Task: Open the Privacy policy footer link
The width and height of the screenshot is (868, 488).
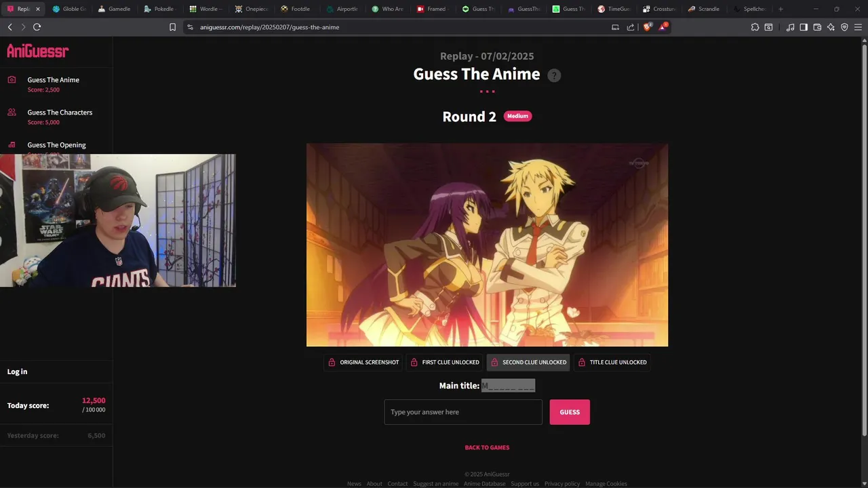Action: (562, 483)
